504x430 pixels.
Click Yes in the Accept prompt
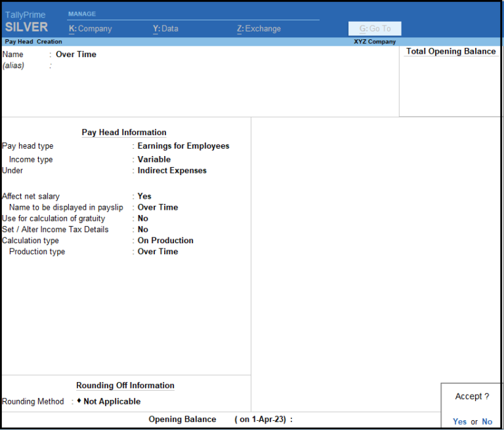click(x=459, y=421)
